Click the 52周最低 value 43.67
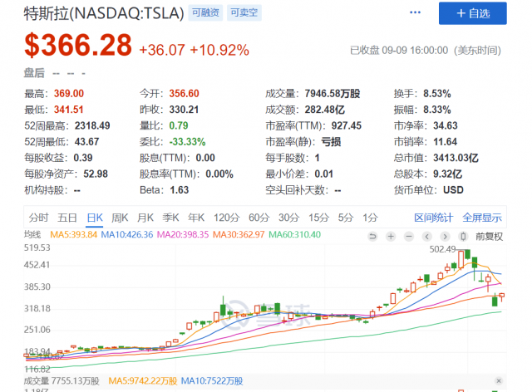This screenshot has height=392, width=532. pos(86,142)
